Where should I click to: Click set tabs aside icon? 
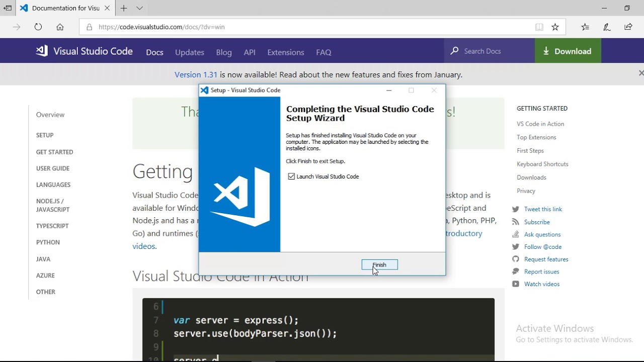coord(7,8)
